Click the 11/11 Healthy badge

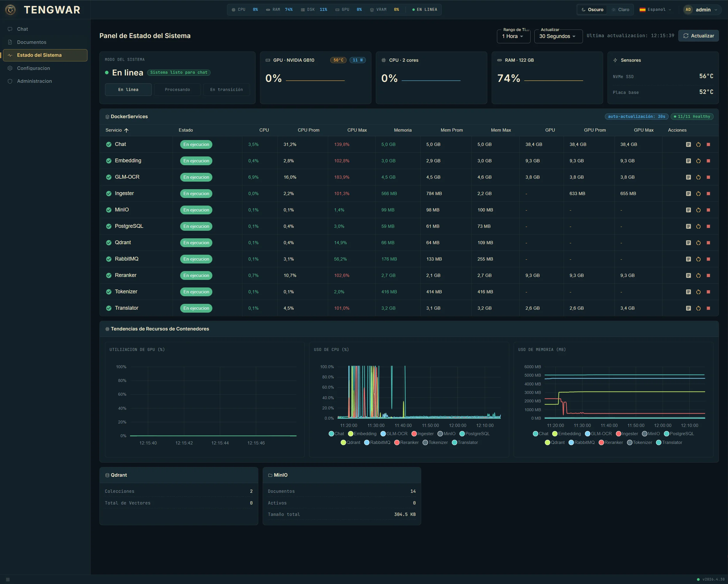pyautogui.click(x=692, y=116)
